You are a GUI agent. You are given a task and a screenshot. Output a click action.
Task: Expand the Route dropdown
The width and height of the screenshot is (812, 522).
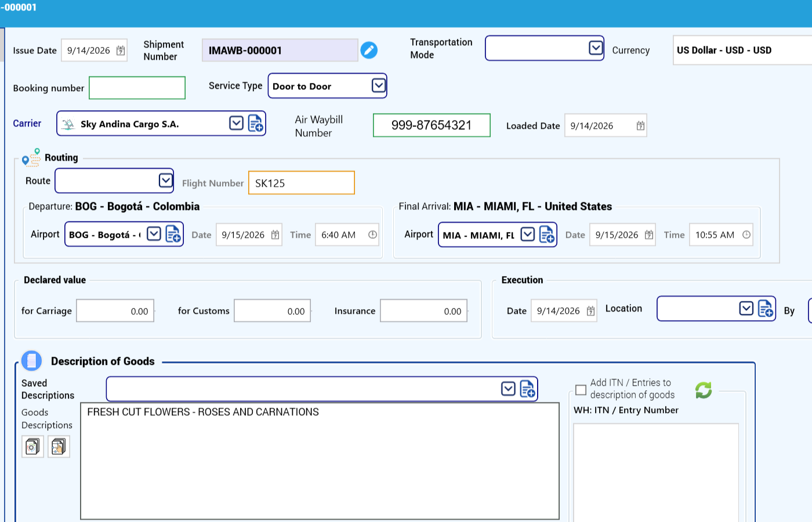[x=166, y=180]
